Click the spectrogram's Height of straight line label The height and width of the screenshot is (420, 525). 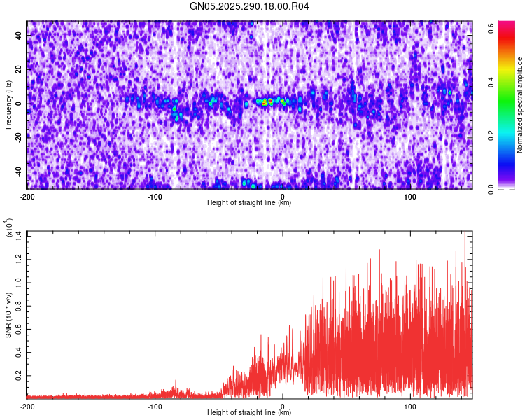249,202
